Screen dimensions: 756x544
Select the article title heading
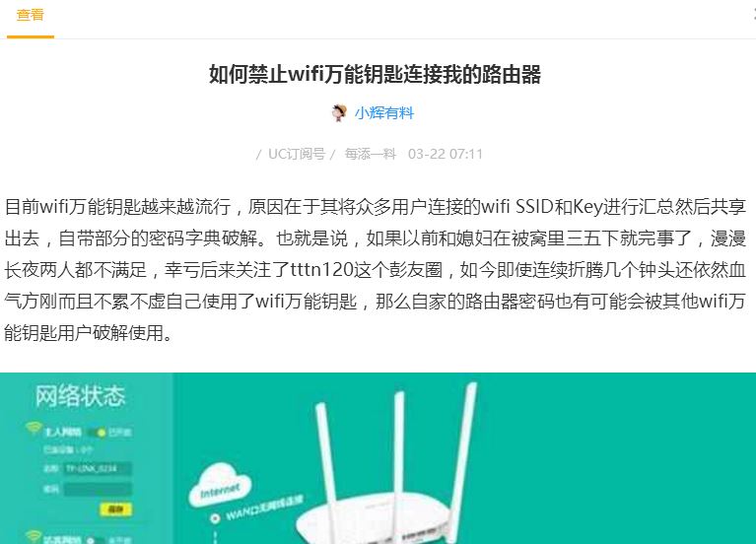click(376, 74)
